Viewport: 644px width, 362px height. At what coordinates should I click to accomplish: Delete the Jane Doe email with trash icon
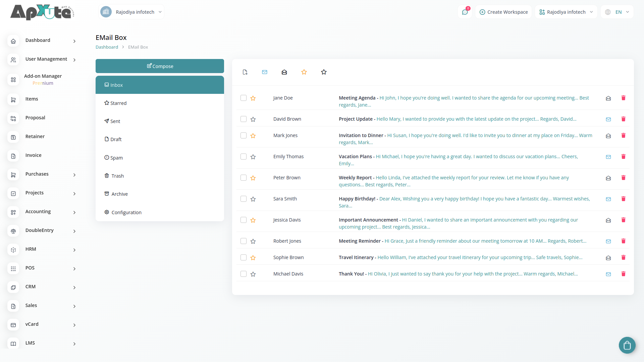tap(623, 98)
